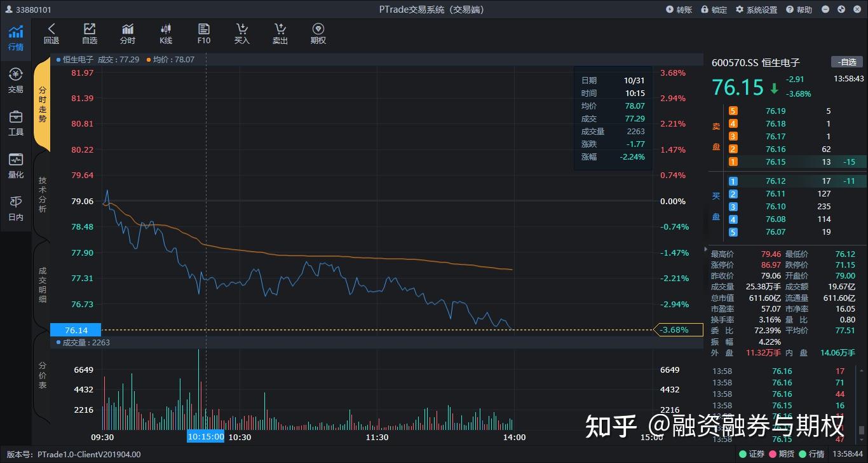868x463 pixels.
Task: Select the 分价表 vertical tab
Action: click(x=42, y=375)
